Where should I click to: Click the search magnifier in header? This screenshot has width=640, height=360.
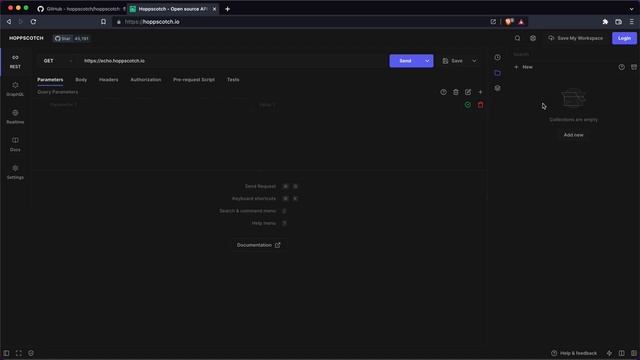[517, 38]
